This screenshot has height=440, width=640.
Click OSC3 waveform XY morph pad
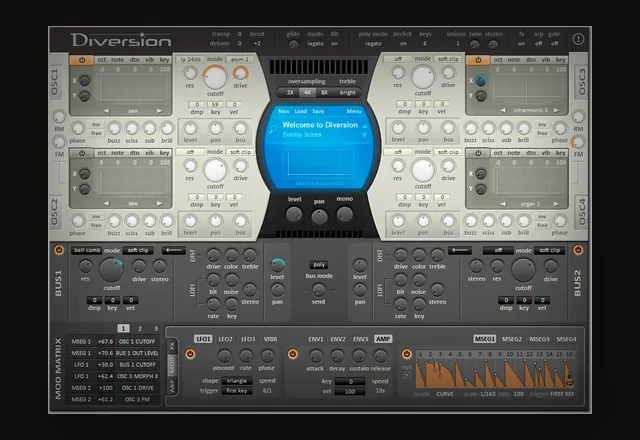527,87
